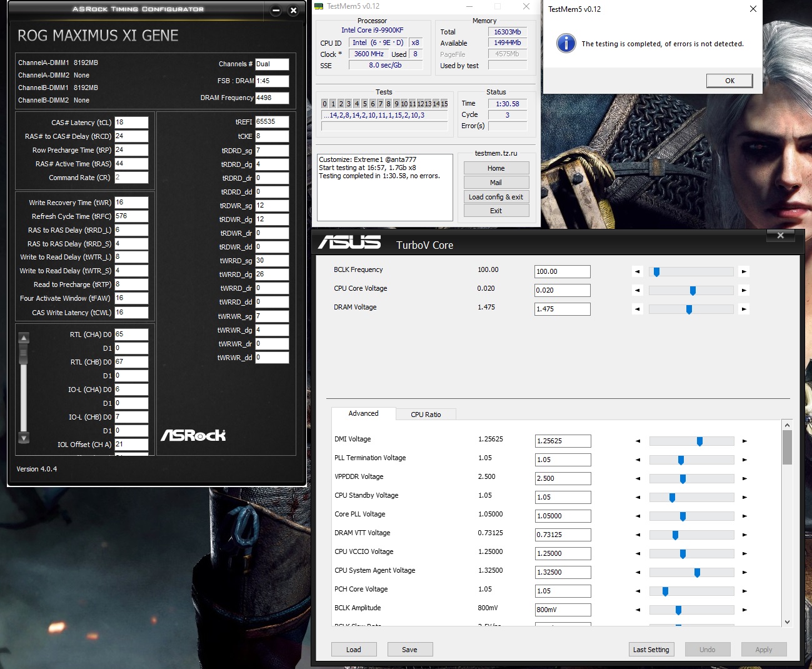
Task: Click the DRAM Voltage slider handle
Action: pos(689,309)
